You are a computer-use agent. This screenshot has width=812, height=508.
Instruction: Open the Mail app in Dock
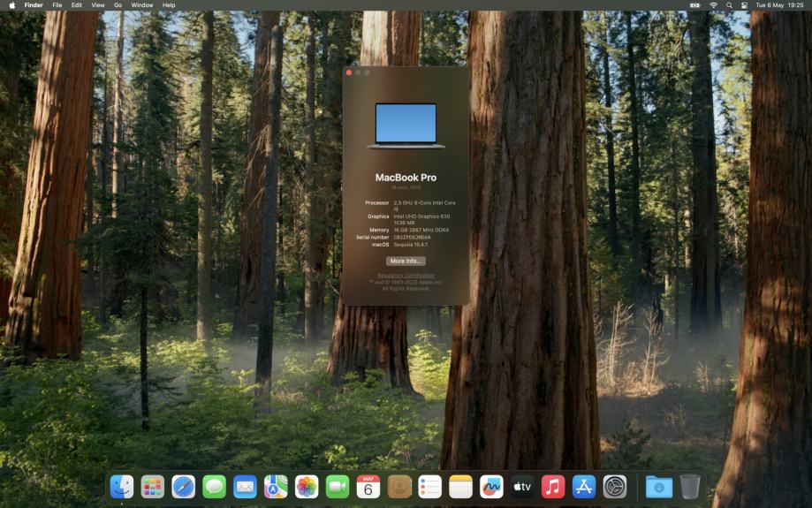[x=245, y=487]
